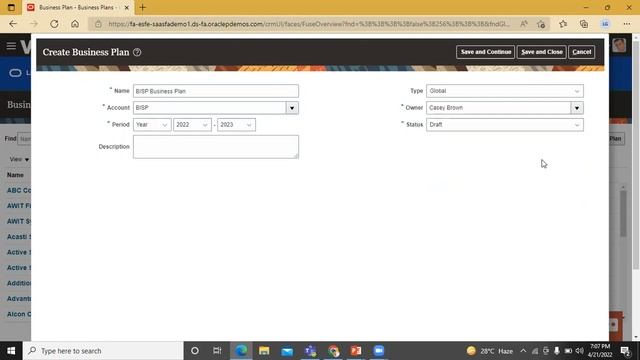640x360 pixels.
Task: Open the weather widget showing 28°C Haze
Action: [490, 351]
